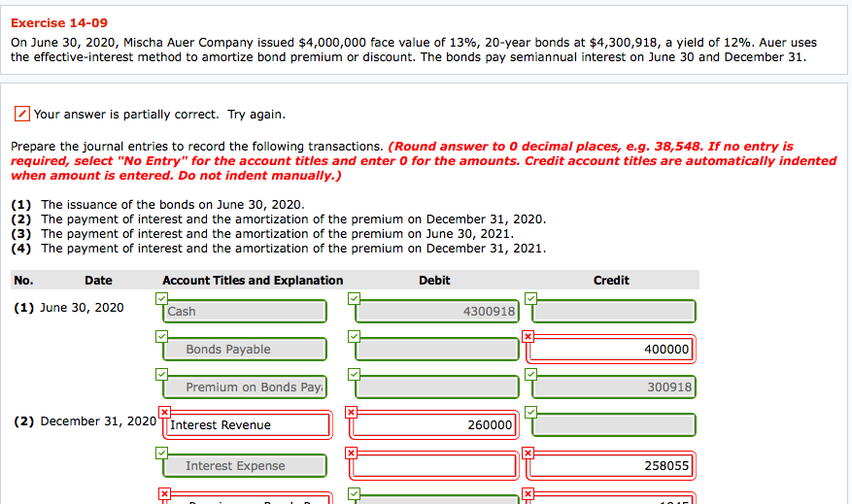
Task: Select the Interest Expense account title field
Action: coord(245,466)
